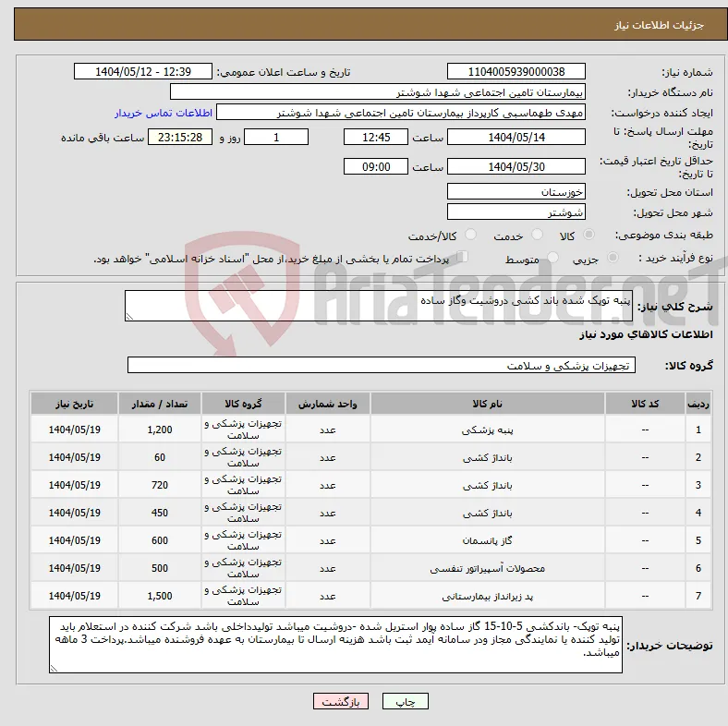
Task: Click the buyer notes text area
Action: tap(335, 645)
